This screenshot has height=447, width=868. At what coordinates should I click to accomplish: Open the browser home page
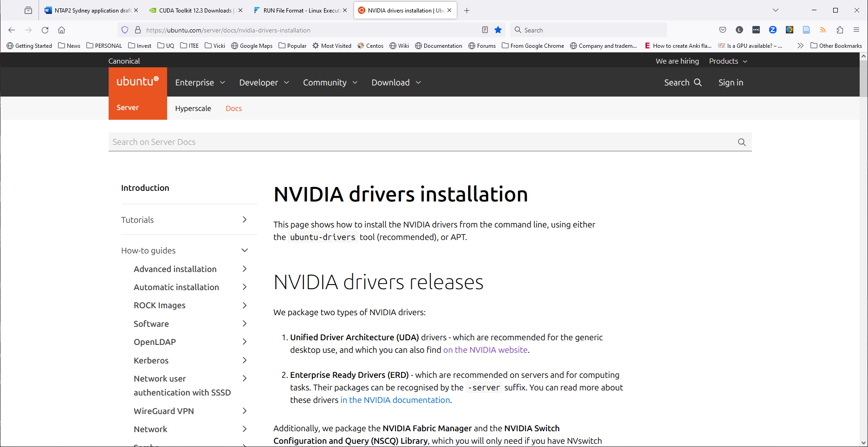coord(61,30)
